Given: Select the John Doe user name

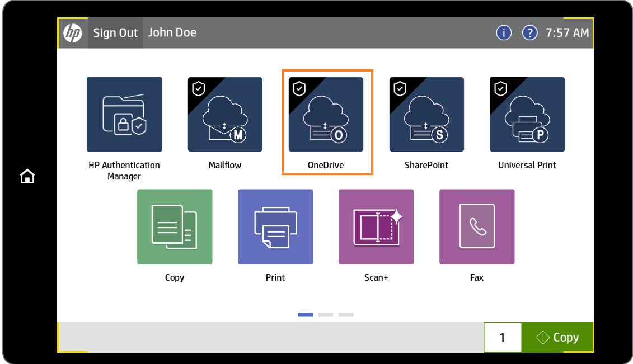Looking at the screenshot, I should [x=172, y=32].
